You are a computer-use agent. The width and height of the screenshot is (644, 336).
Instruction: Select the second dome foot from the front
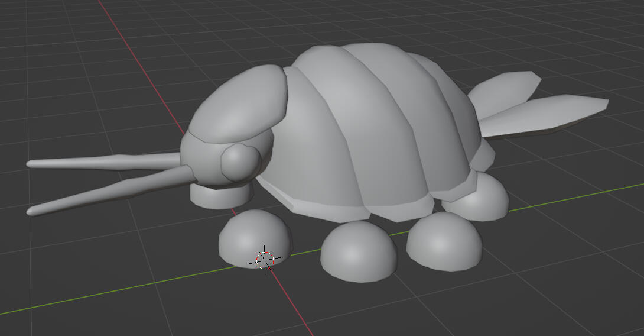coord(357,250)
